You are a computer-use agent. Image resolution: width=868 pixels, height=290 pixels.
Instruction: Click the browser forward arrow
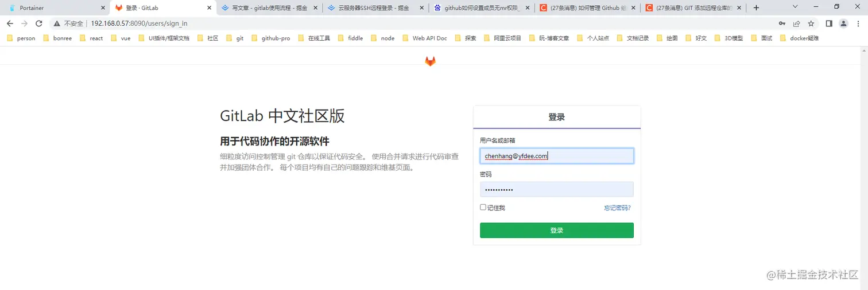click(24, 23)
